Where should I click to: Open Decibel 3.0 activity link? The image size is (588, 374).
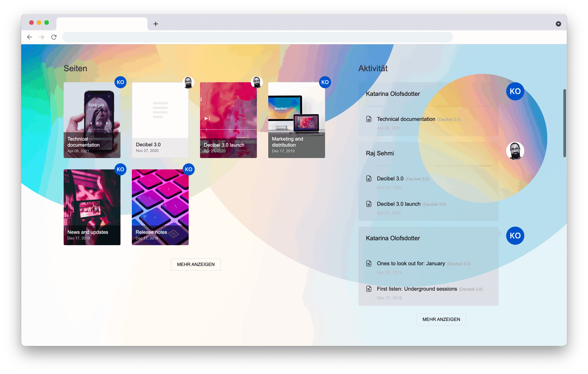pos(390,179)
